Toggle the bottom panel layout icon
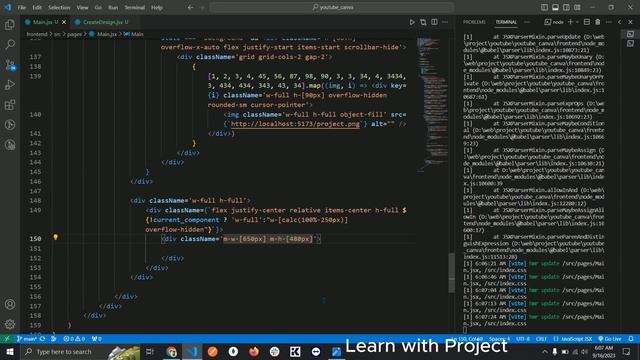The height and width of the screenshot is (360, 640). tap(556, 7)
